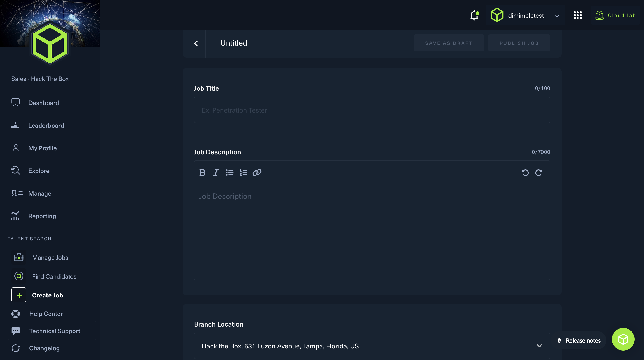Click the Sales - Hack The Box label
Viewport: 644px width, 360px height.
[40, 79]
